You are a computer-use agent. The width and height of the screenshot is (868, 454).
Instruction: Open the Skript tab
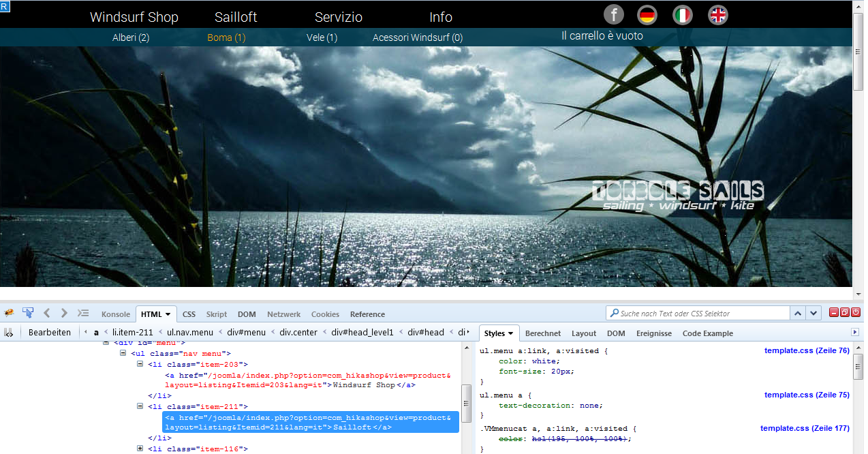pos(217,314)
